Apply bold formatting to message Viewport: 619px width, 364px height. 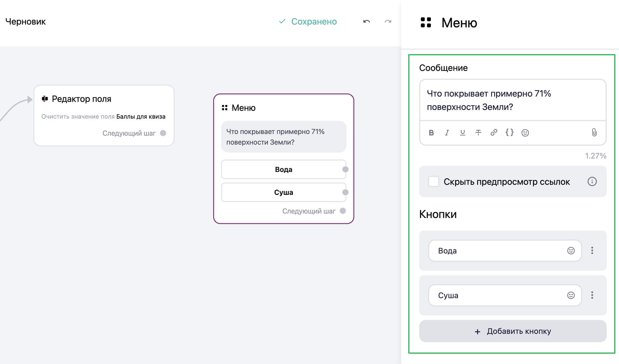coord(431,133)
